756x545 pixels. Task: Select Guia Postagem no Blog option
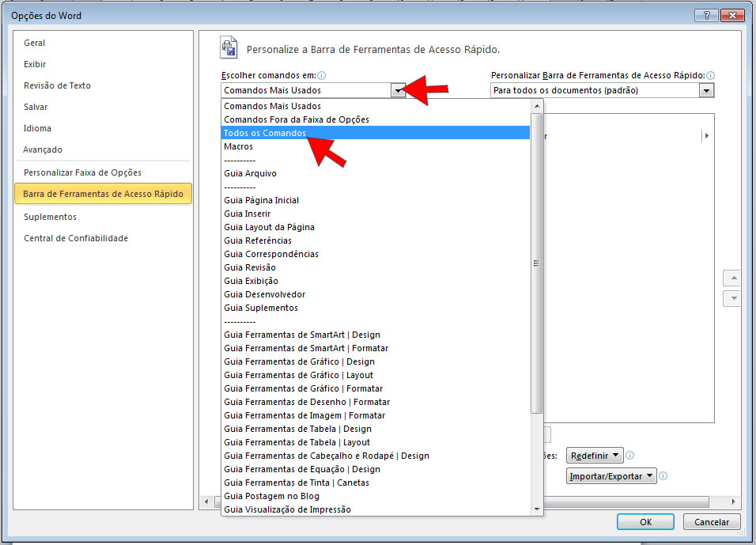point(376,496)
